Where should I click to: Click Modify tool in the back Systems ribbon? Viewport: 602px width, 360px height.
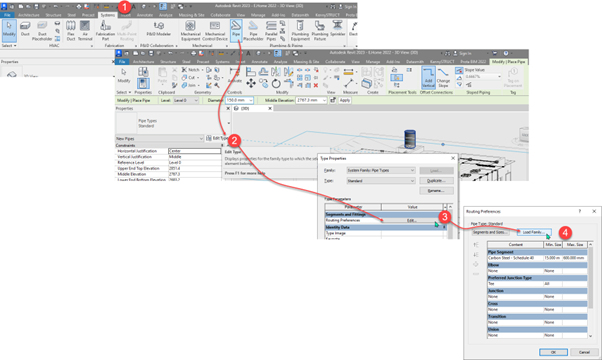tap(9, 30)
